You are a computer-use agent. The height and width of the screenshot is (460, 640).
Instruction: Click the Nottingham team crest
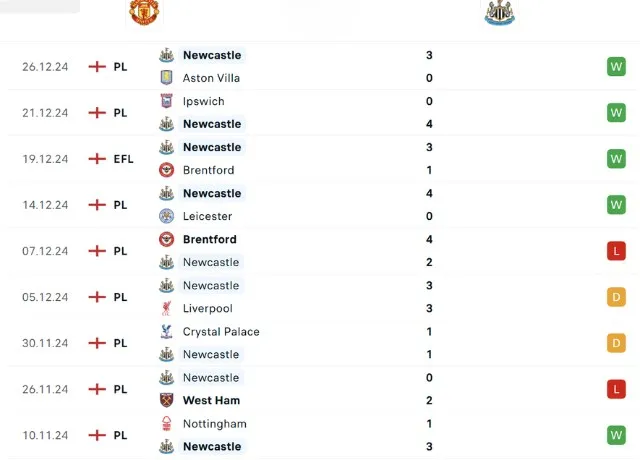[x=166, y=424]
